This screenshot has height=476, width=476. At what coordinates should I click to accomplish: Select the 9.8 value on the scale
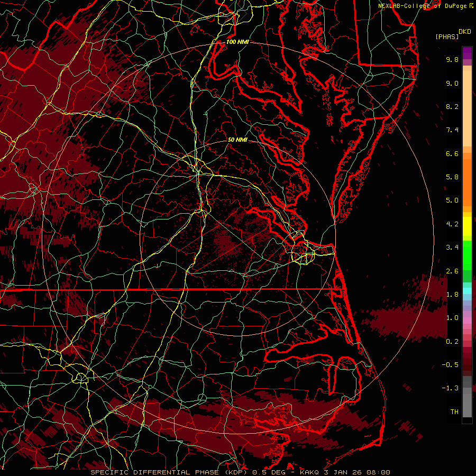(452, 59)
